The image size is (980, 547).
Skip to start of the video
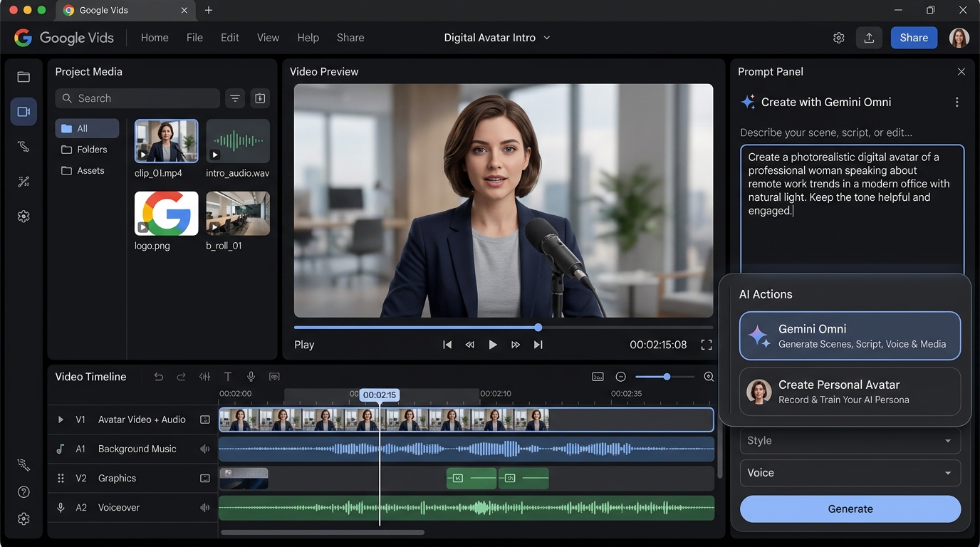point(447,345)
